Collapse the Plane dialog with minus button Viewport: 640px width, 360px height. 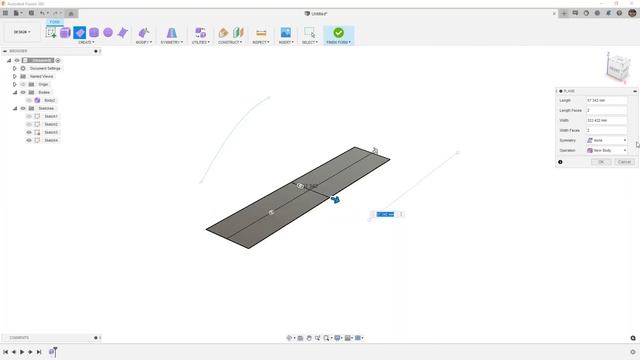tap(635, 91)
